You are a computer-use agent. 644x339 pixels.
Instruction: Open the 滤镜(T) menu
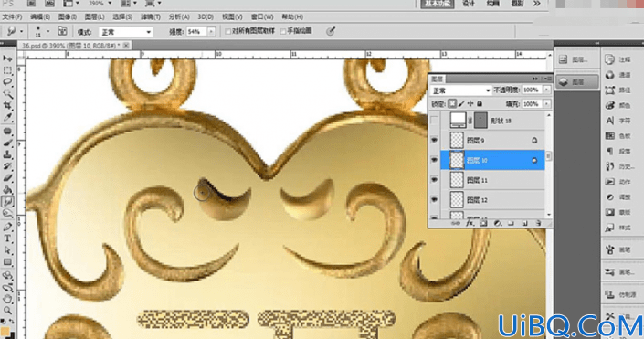point(151,17)
